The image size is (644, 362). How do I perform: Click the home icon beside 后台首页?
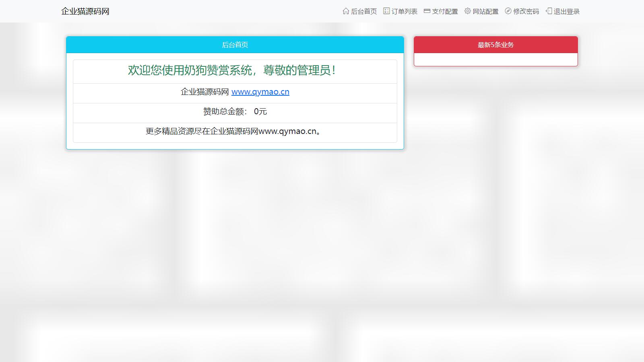tap(346, 11)
